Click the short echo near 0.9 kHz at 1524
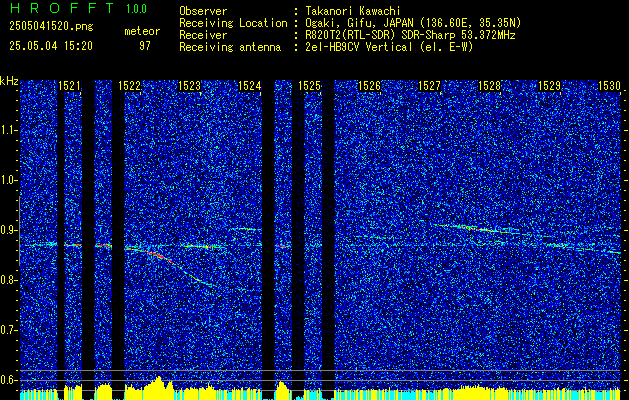Image resolution: width=629 pixels, height=400 pixels. 248,229
